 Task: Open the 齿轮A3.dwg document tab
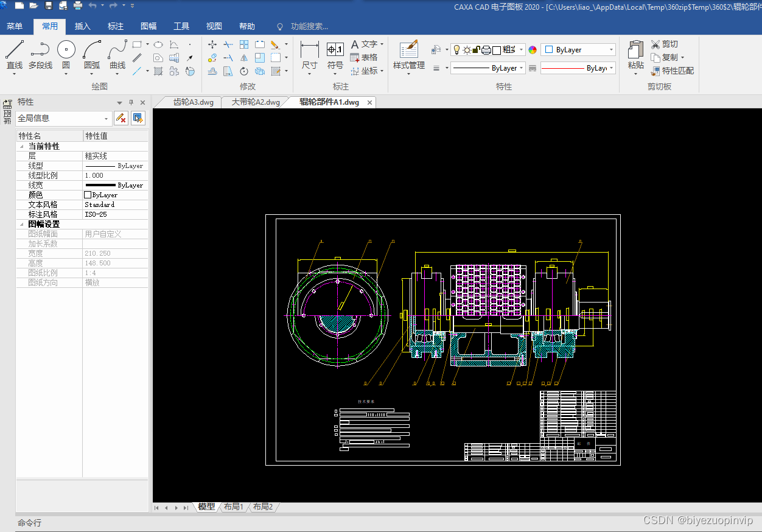(x=194, y=102)
